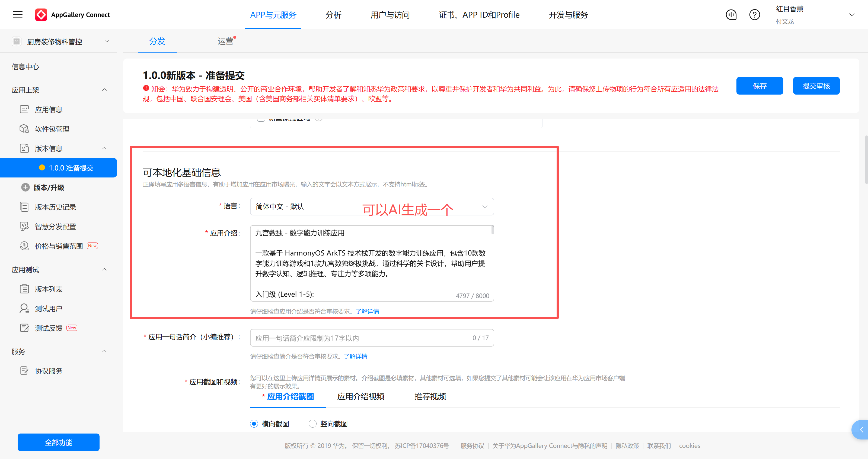Open the 隐私政策 footer link

click(x=627, y=445)
